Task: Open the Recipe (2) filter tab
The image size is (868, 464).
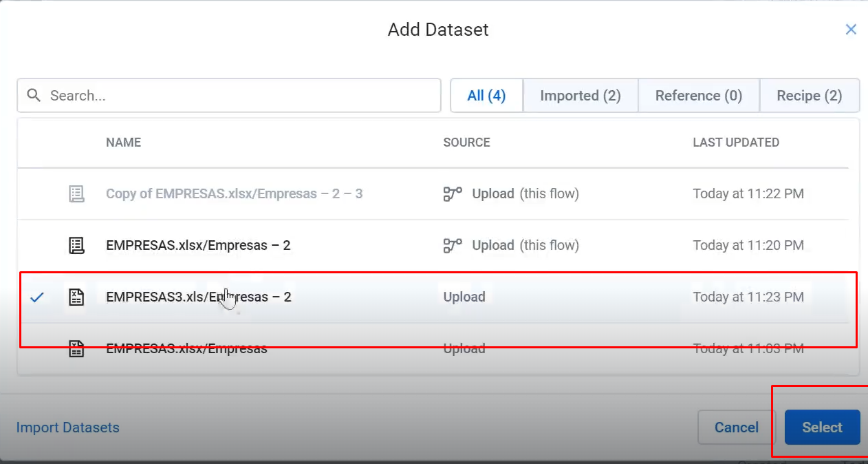Action: coord(810,95)
